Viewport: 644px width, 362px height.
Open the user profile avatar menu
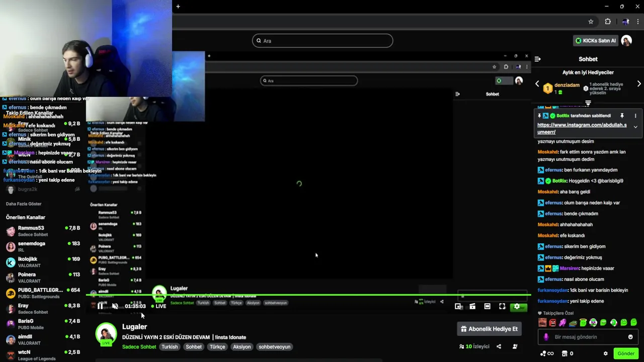[x=626, y=41]
